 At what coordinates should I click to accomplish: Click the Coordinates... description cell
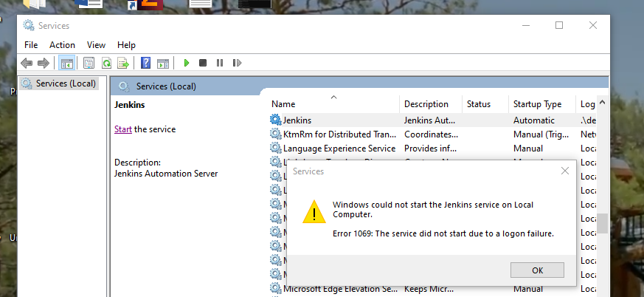coord(431,134)
